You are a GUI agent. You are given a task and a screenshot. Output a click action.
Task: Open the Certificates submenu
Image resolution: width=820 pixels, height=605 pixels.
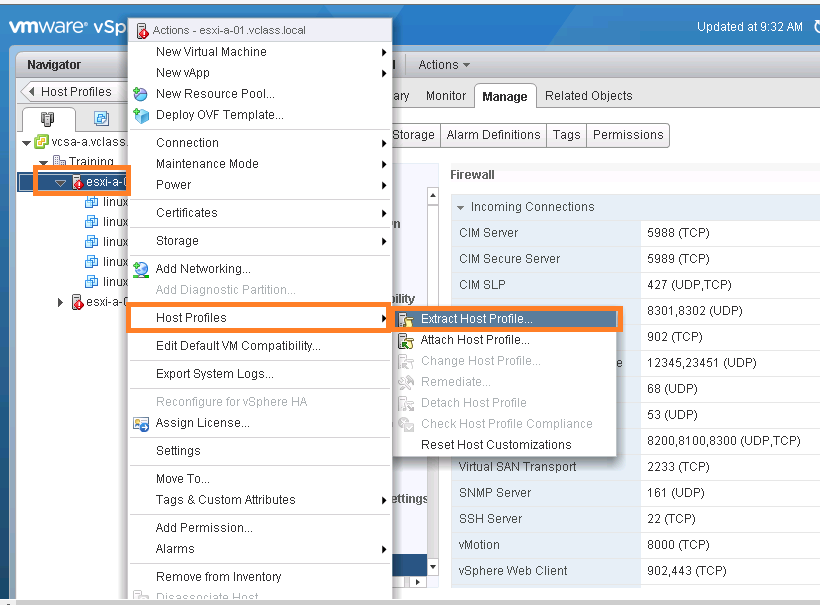tap(260, 213)
